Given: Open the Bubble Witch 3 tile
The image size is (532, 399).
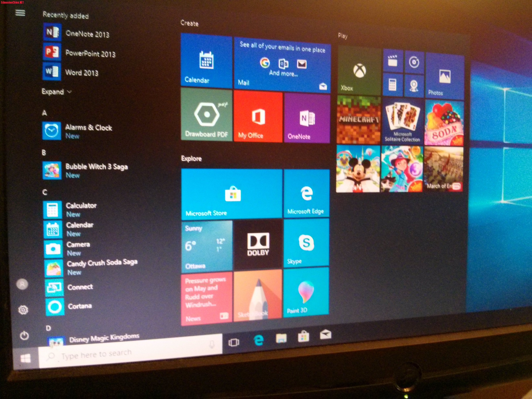Looking at the screenshot, I should 402,169.
